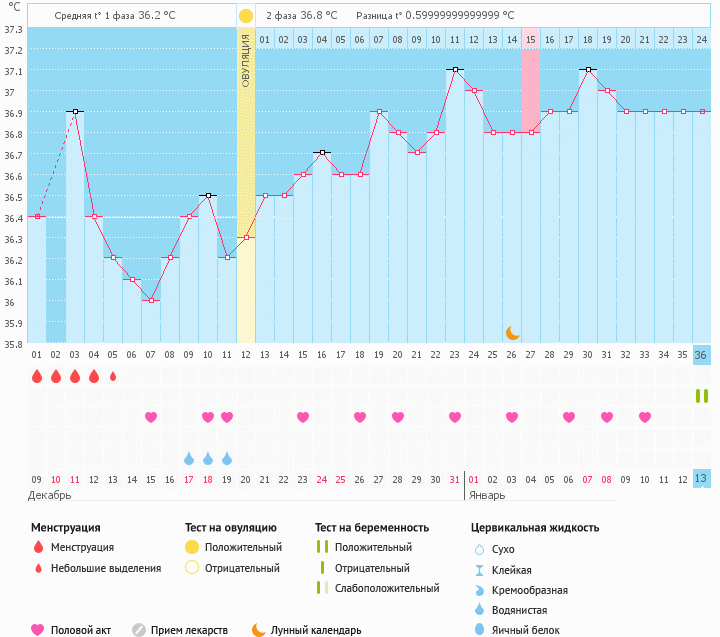
Task: Click the small spotting drop on cycle day 05
Action: (x=113, y=376)
